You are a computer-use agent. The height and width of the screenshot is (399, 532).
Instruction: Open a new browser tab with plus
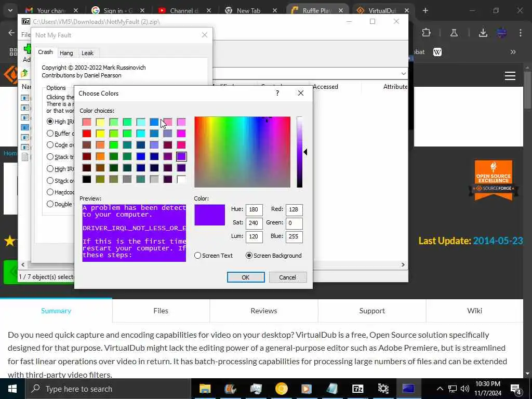click(x=425, y=10)
